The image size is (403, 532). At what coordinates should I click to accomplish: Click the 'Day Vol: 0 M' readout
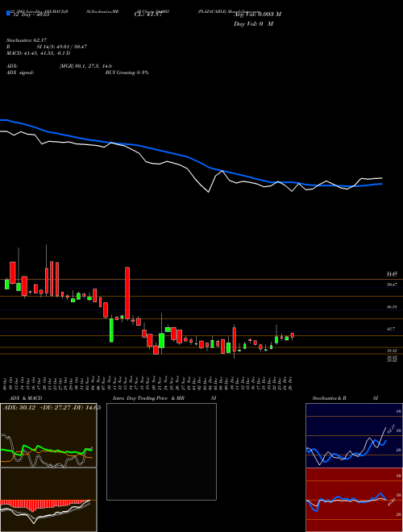click(253, 24)
